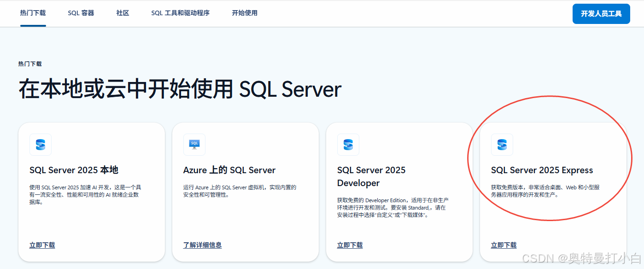The image size is (644, 269).
Task: Click the SQL Server 2025 Express icon
Action: pyautogui.click(x=502, y=145)
